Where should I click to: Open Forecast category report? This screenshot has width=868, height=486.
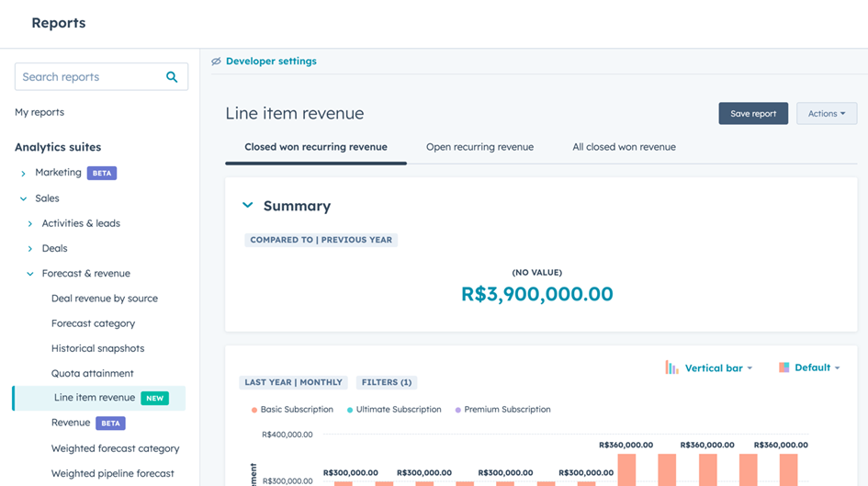click(93, 323)
